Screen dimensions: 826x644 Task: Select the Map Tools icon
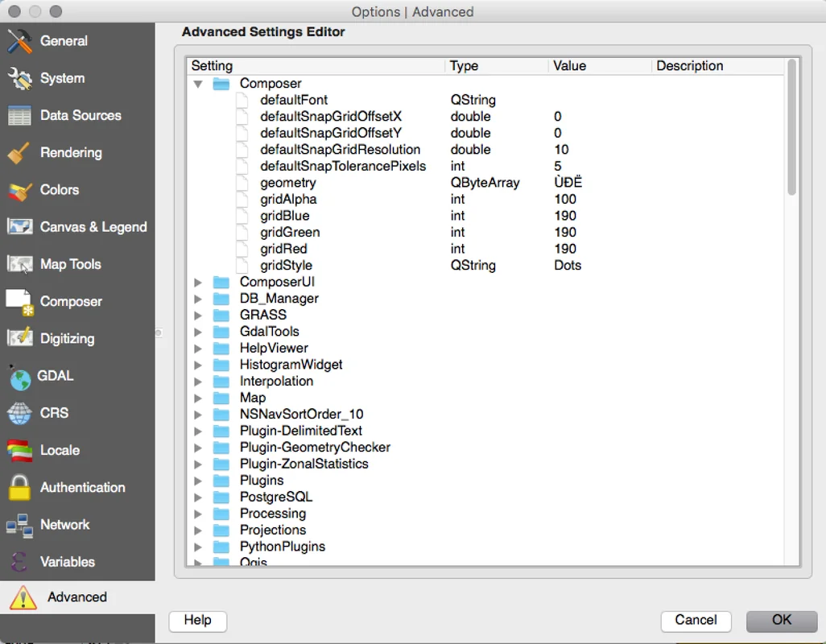point(19,264)
